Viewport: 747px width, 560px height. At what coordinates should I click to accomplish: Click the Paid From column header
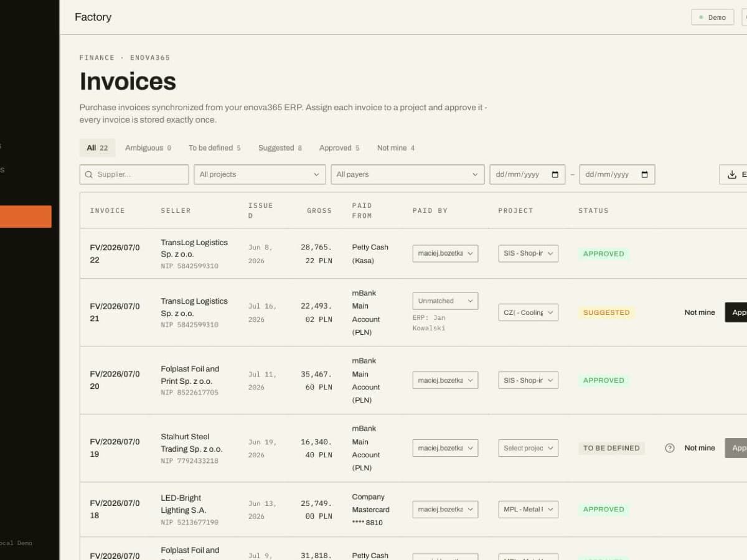click(362, 210)
